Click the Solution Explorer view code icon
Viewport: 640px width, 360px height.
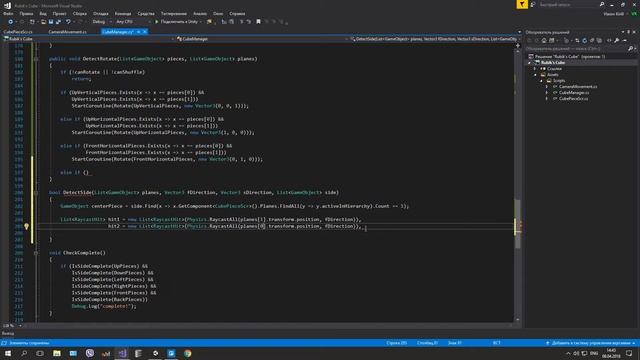(x=609, y=40)
